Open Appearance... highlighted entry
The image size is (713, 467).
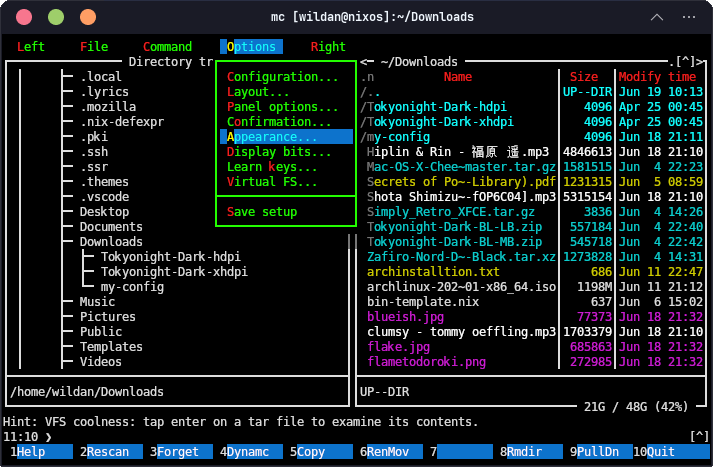click(x=286, y=136)
